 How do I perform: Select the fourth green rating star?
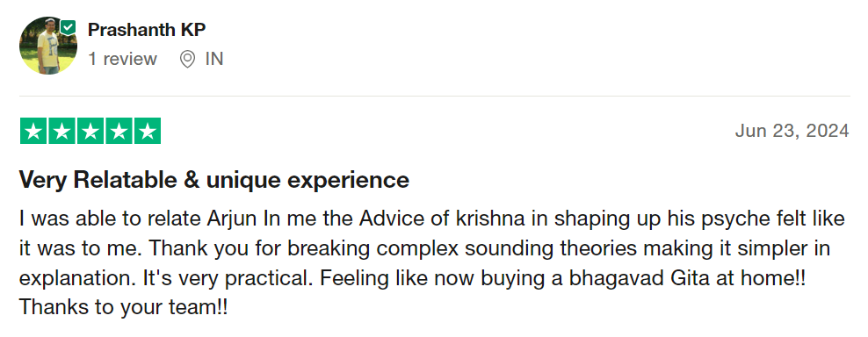pos(119,131)
